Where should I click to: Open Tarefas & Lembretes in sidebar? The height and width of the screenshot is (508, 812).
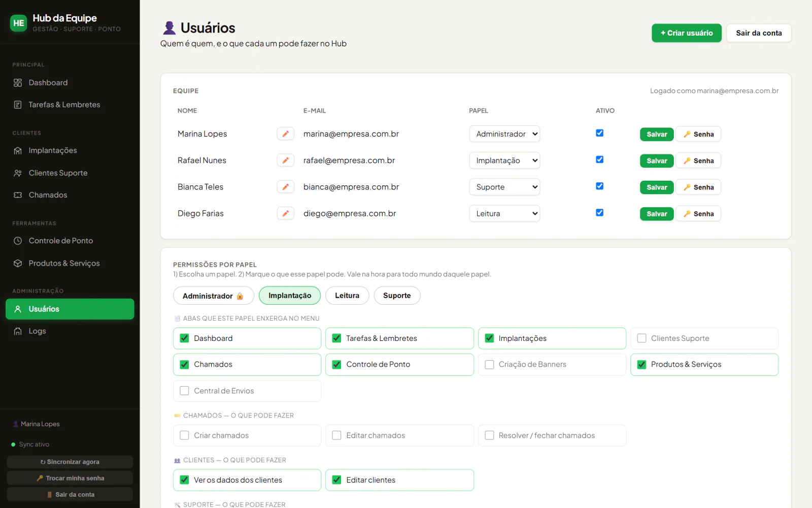70,105
